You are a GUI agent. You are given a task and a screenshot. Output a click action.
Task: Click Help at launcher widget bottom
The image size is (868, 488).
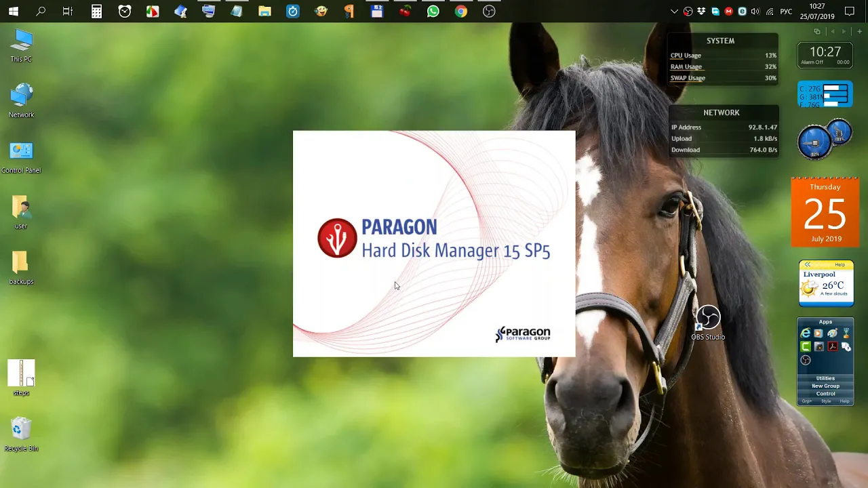844,401
